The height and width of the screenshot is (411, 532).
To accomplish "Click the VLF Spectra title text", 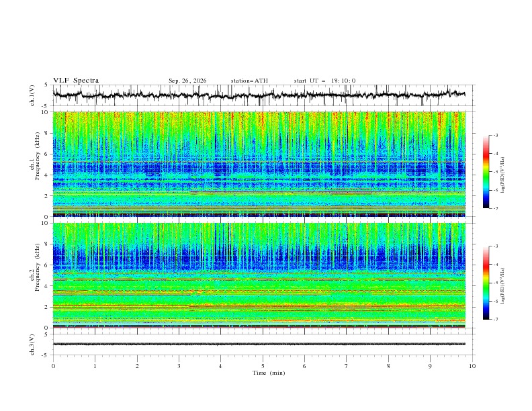I will (76, 81).
